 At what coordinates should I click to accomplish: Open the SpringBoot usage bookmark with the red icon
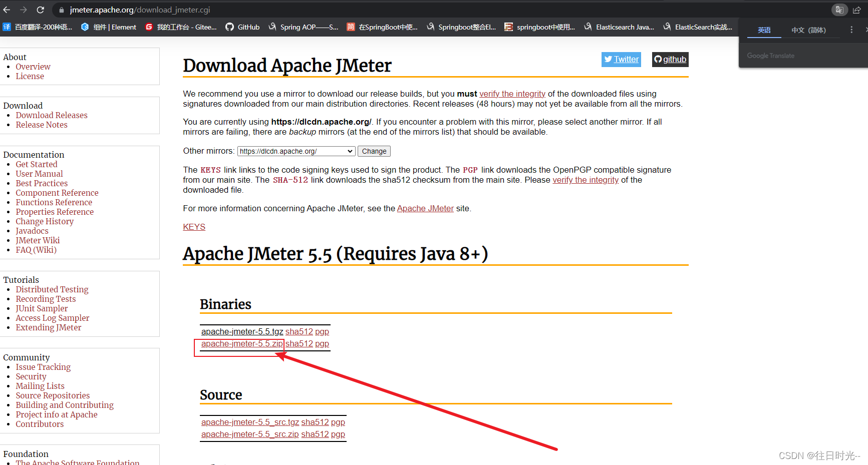(382, 27)
